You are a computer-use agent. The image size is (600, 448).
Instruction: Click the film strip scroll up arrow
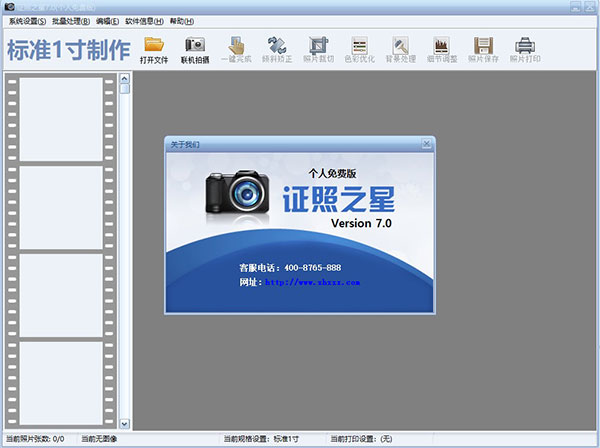(x=124, y=78)
